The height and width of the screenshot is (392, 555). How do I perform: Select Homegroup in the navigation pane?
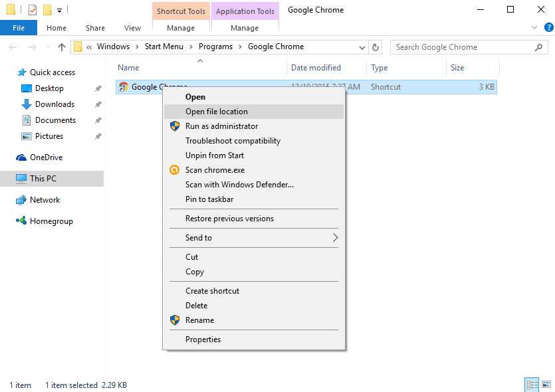(51, 221)
